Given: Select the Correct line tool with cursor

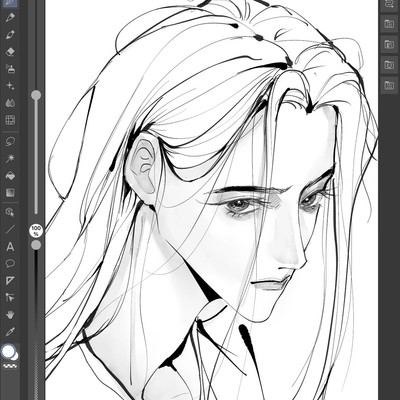Looking at the screenshot, I should pos(10,297).
